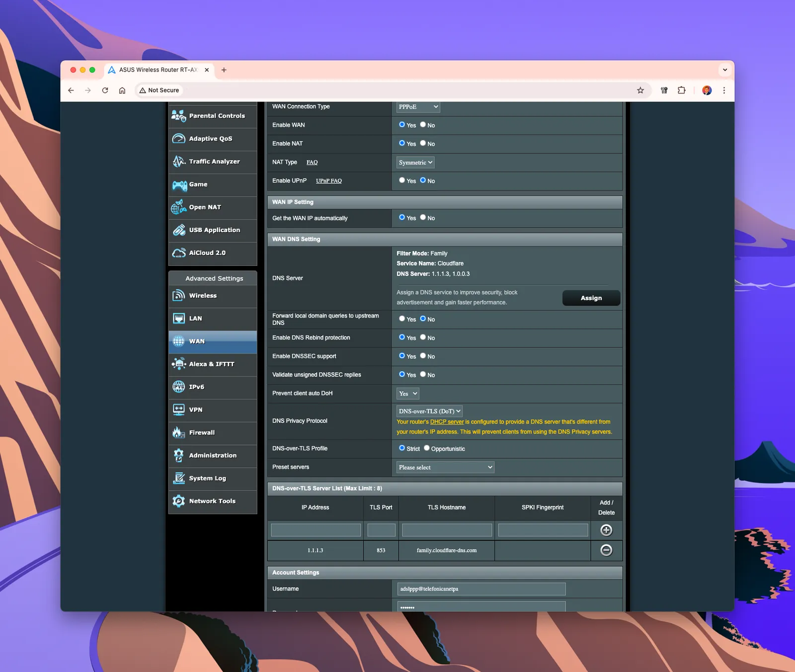This screenshot has width=795, height=672.
Task: Open AiCloud 2.0 cloud icon
Action: (178, 253)
